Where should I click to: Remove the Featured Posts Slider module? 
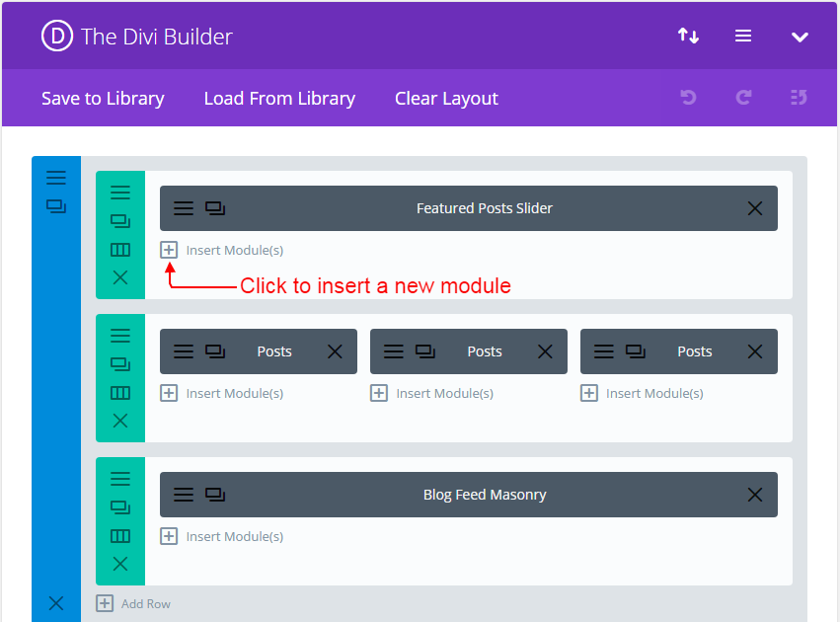(755, 208)
